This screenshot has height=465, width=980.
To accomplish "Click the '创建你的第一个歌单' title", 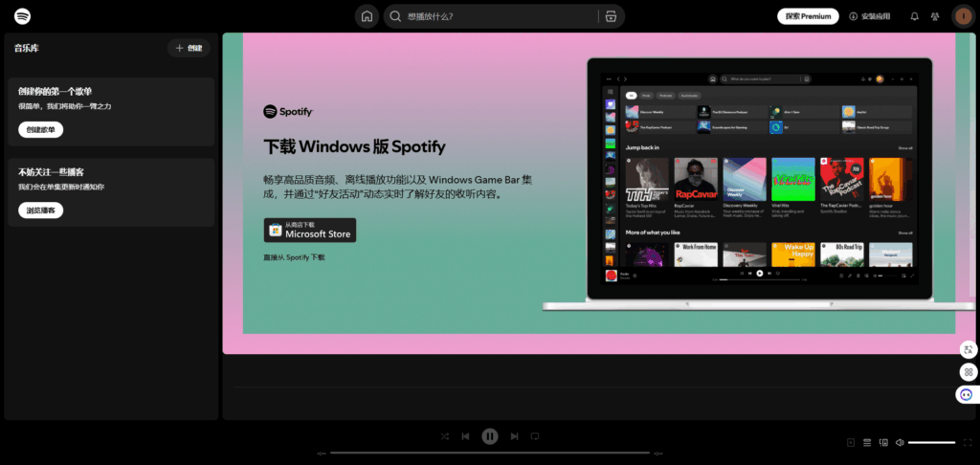I will [x=55, y=91].
